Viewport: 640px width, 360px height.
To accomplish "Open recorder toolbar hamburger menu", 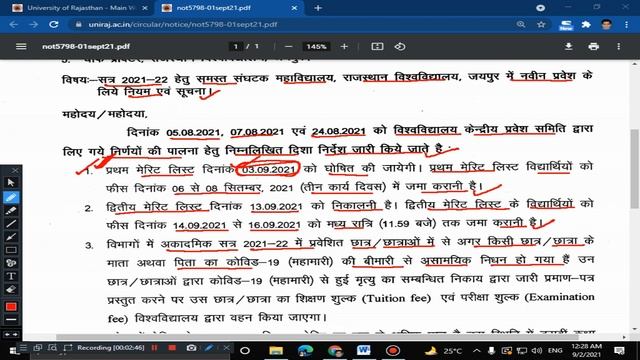I will 24,348.
